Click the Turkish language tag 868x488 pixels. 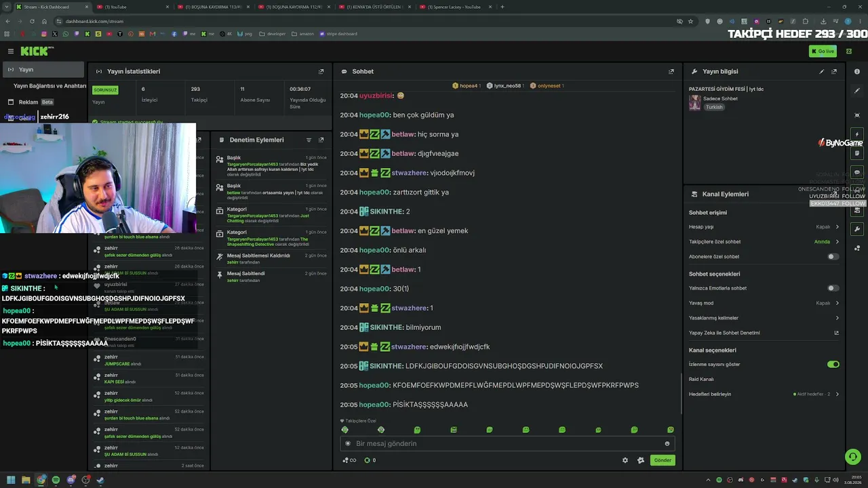click(714, 107)
